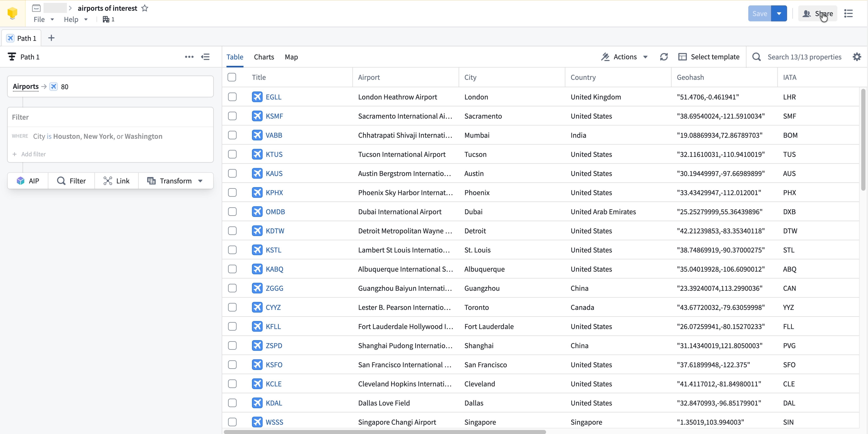Viewport: 868px width, 434px height.
Task: Check the OMDB row checkbox
Action: coord(232,211)
